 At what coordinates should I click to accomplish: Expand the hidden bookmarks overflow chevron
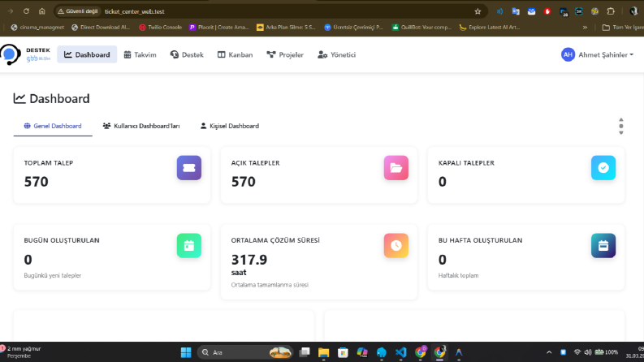585,28
